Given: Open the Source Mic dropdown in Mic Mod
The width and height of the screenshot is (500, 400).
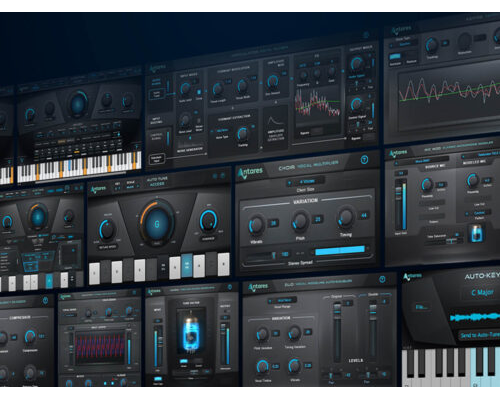Looking at the screenshot, I should click(421, 161).
